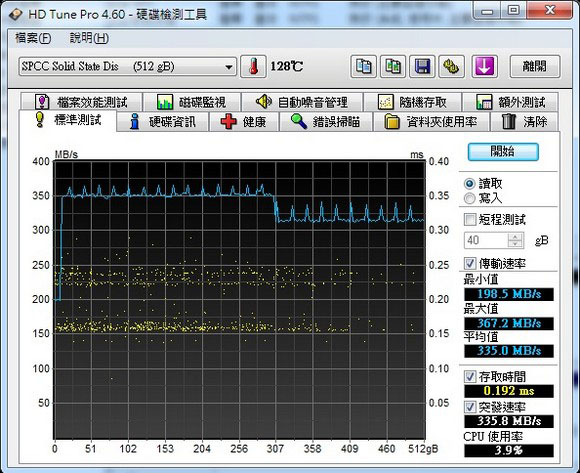Open options with the gears icon
The height and width of the screenshot is (473, 580).
pos(451,67)
